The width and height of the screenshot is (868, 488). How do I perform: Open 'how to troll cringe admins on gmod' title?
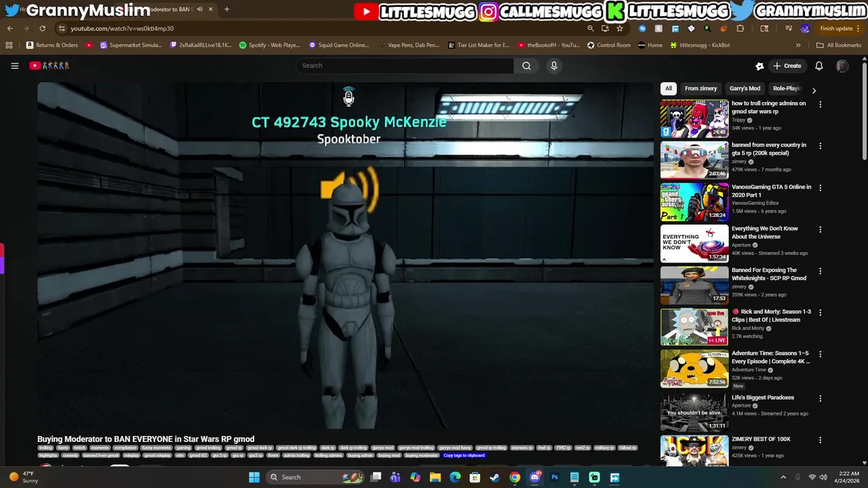pos(769,107)
